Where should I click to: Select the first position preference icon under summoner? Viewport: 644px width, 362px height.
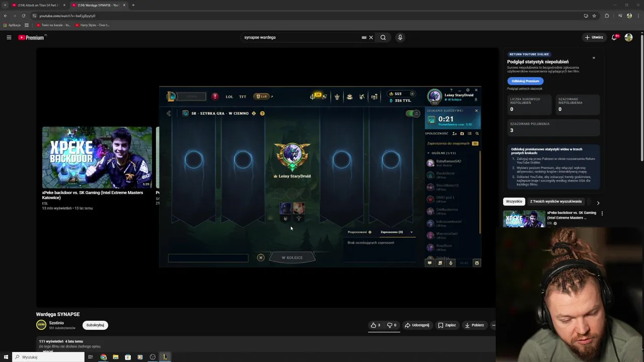pos(285,218)
